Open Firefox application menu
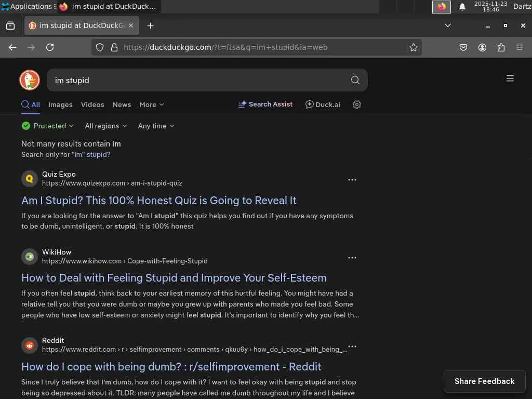This screenshot has width=532, height=399. tap(520, 47)
